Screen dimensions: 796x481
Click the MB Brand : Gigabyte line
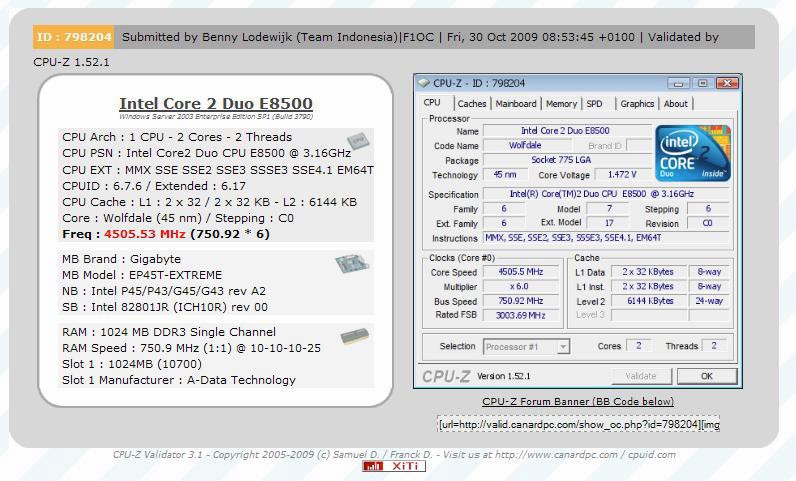[121, 259]
